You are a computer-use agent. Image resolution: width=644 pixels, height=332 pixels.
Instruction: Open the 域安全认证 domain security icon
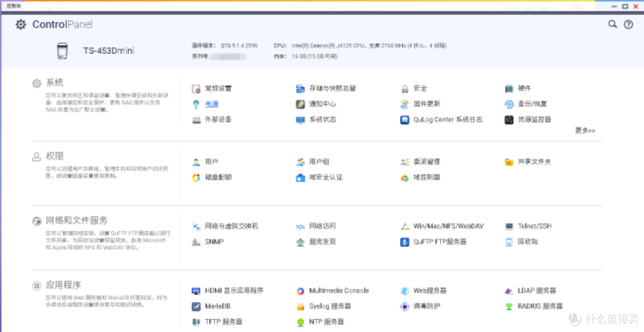300,177
